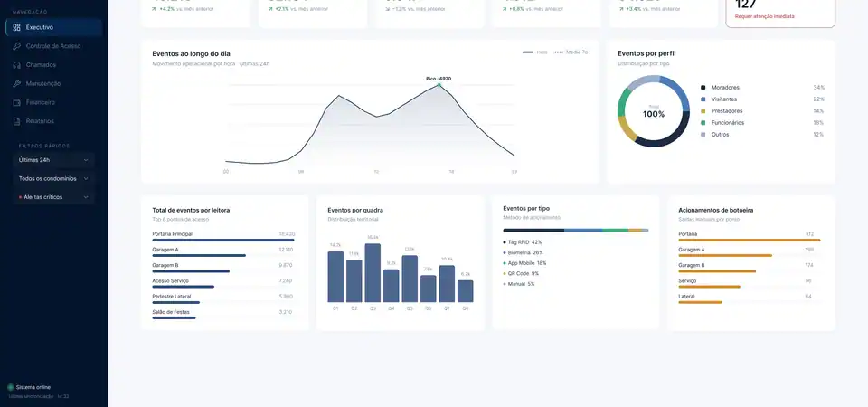This screenshot has width=868, height=407.
Task: Open the Todos os condomínios dropdown
Action: click(53, 178)
